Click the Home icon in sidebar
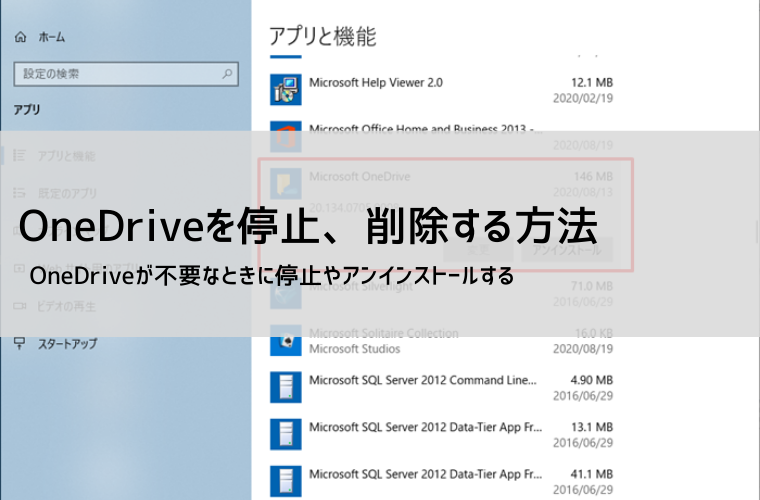Screen dimensions: 760x500 [x=20, y=37]
